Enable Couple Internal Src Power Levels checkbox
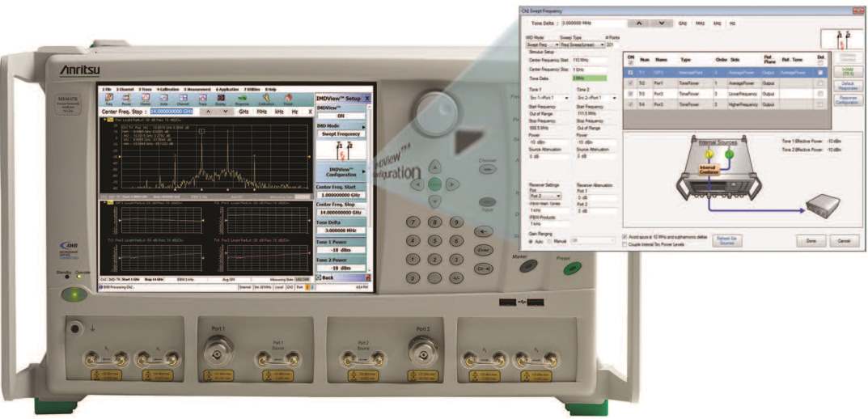868x419 pixels. (623, 243)
